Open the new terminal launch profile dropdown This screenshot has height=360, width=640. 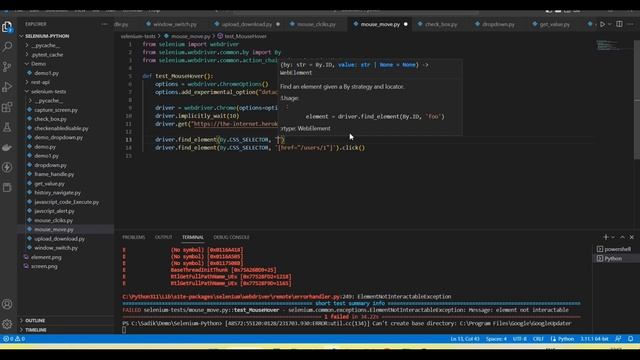click(x=613, y=237)
